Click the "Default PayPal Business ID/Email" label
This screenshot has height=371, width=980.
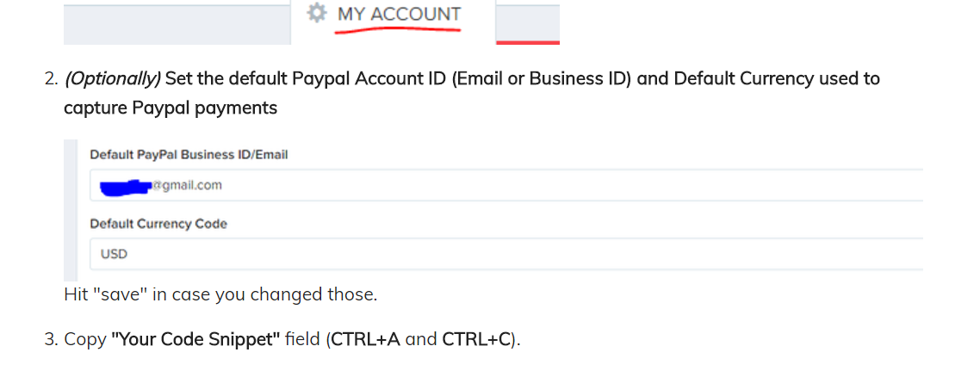[x=189, y=155]
